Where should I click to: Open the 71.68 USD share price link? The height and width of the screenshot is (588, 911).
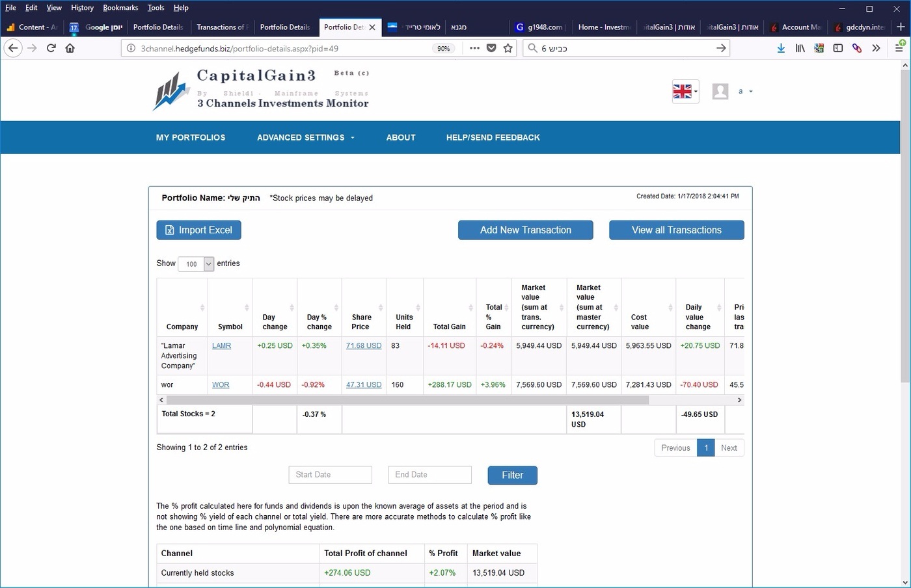click(364, 345)
